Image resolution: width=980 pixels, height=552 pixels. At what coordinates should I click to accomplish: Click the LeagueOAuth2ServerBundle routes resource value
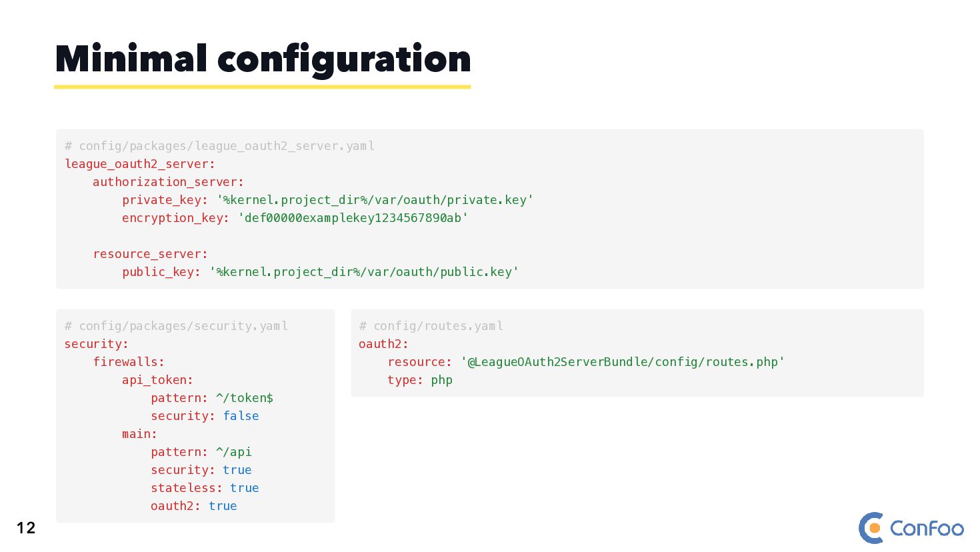tap(623, 362)
